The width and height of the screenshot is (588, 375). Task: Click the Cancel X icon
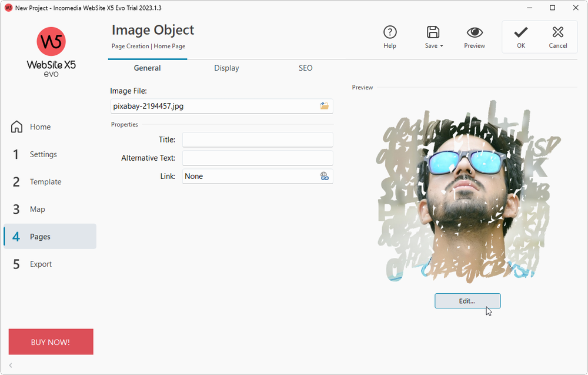(x=558, y=32)
